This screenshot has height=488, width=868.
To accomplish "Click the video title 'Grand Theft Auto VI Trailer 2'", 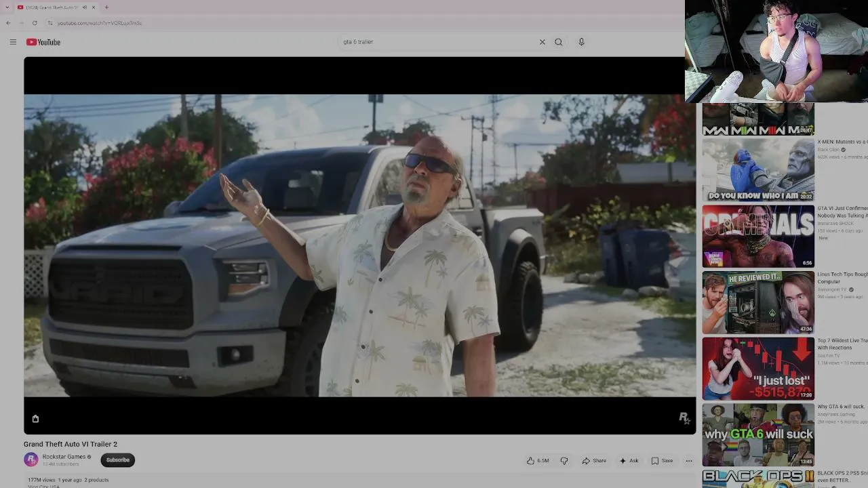I will pos(71,444).
